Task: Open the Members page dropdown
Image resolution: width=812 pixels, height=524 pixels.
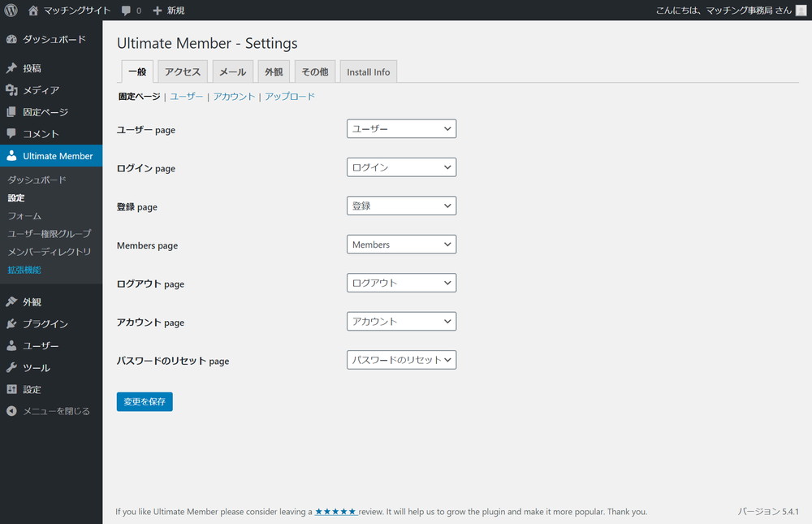Action: tap(401, 244)
